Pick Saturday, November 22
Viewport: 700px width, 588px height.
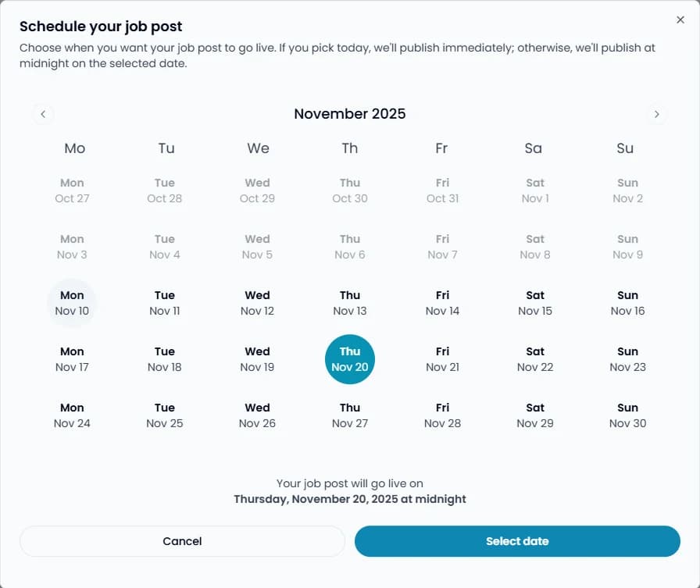coord(534,359)
